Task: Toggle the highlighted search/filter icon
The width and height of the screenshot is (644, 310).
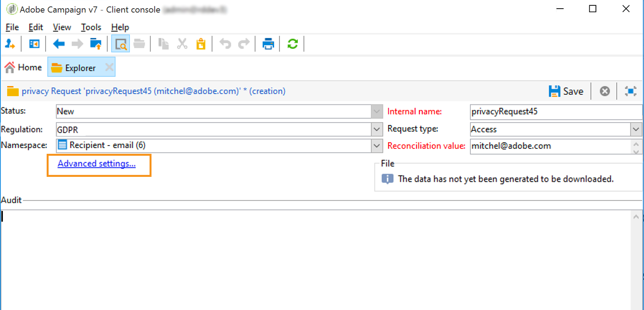Action: pyautogui.click(x=120, y=44)
